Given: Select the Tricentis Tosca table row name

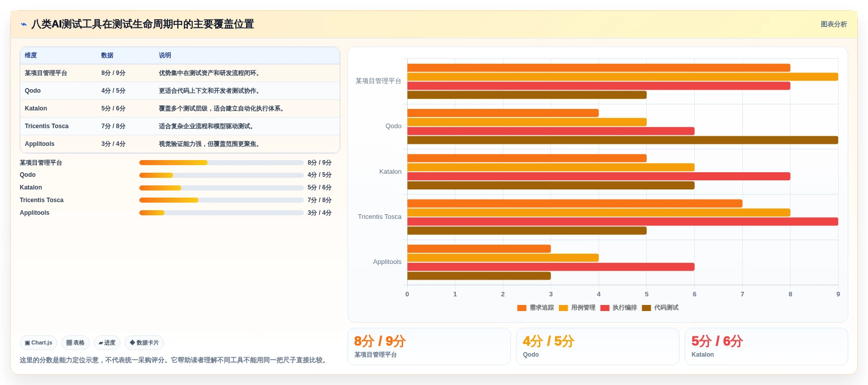Looking at the screenshot, I should (47, 127).
